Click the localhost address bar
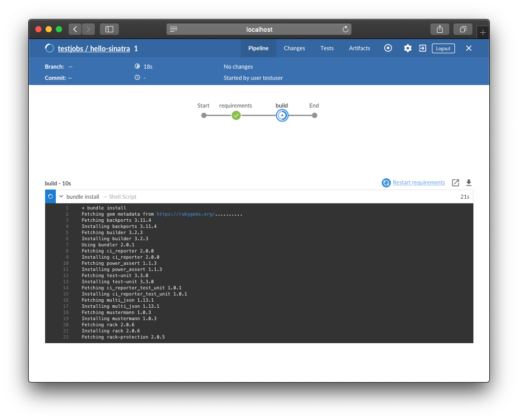 click(259, 29)
